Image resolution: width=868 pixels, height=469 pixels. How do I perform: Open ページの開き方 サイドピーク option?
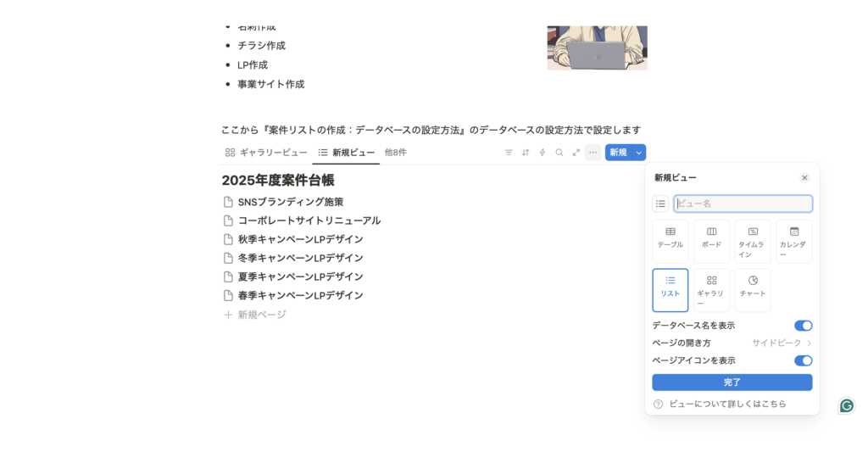click(x=781, y=343)
